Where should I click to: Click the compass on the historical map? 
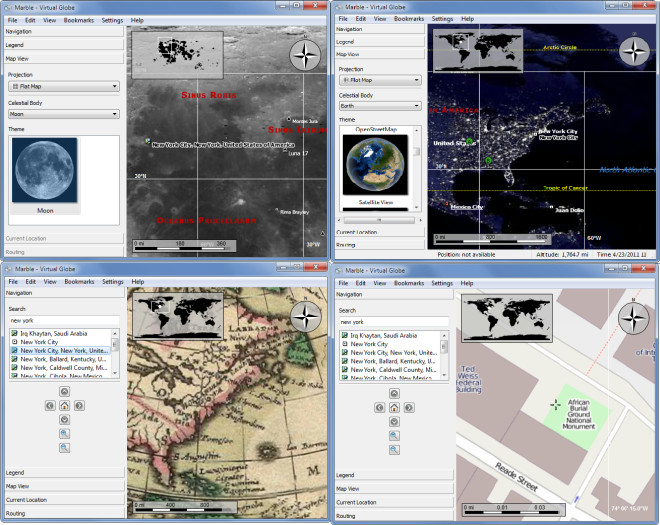pos(306,316)
